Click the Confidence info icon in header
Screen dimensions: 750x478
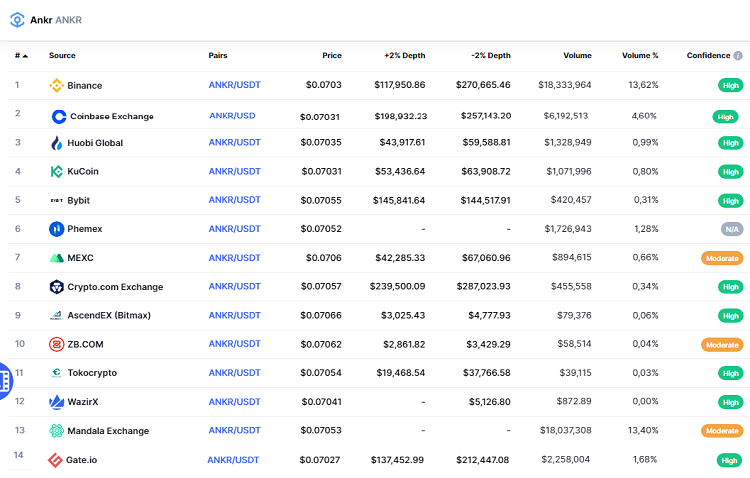pyautogui.click(x=738, y=56)
